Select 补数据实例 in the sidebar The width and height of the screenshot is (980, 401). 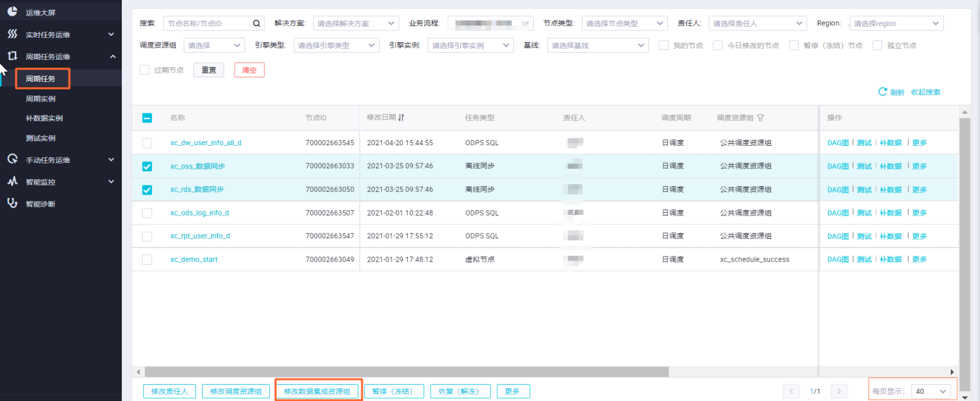pyautogui.click(x=44, y=118)
